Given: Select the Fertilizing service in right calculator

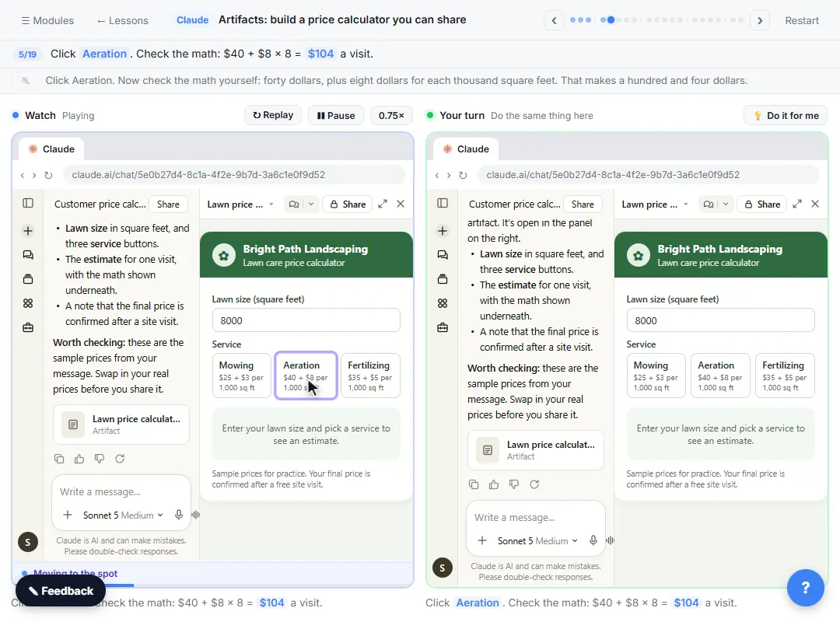Looking at the screenshot, I should click(785, 376).
